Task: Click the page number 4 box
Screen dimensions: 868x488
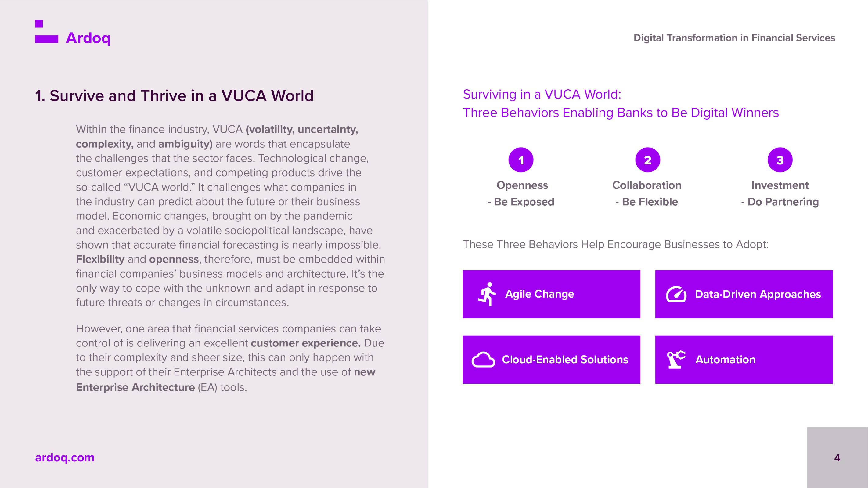Action: pyautogui.click(x=837, y=458)
